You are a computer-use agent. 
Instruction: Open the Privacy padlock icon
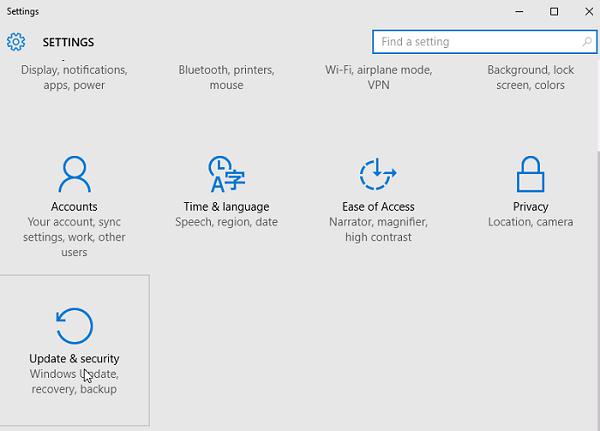(x=530, y=174)
